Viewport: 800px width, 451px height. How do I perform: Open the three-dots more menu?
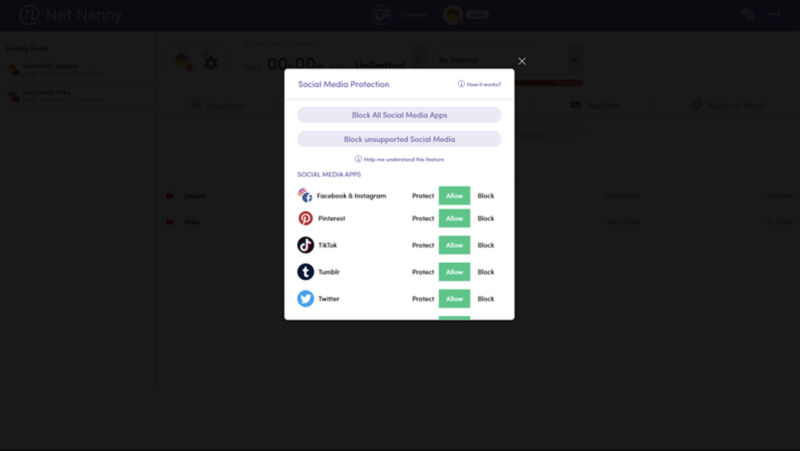(x=774, y=14)
